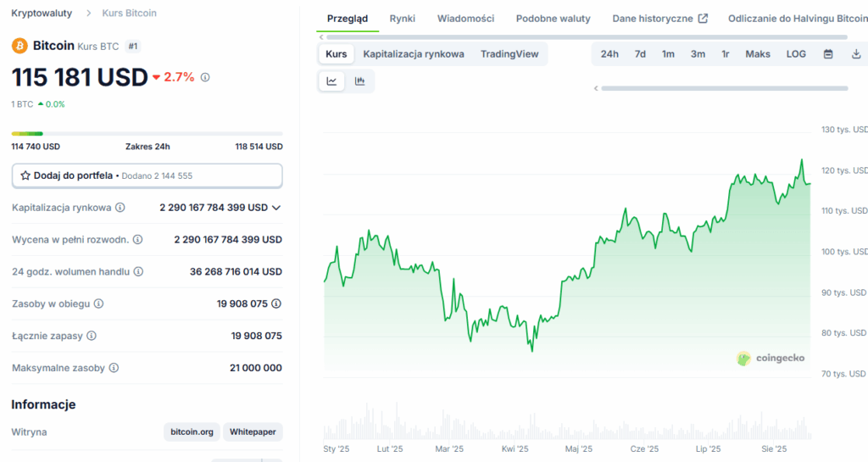The height and width of the screenshot is (462, 868).
Task: Click Kurs Bitcoin breadcrumb text
Action: (x=129, y=14)
